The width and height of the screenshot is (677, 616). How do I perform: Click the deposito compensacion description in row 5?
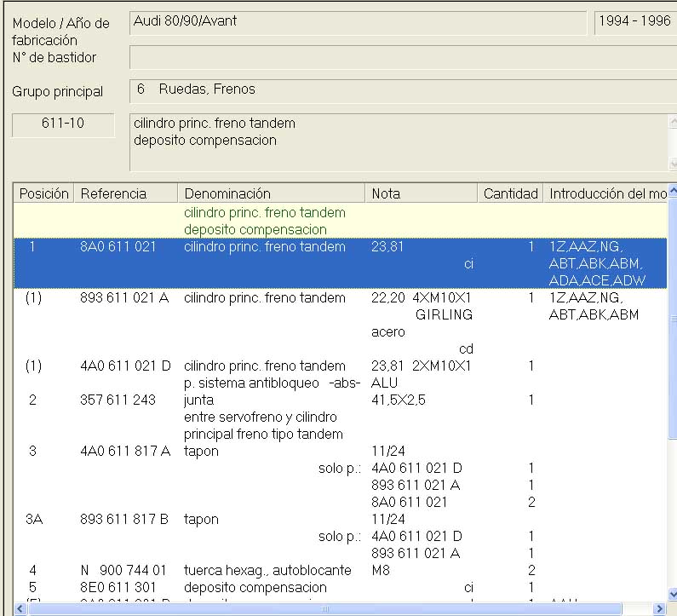pos(255,588)
